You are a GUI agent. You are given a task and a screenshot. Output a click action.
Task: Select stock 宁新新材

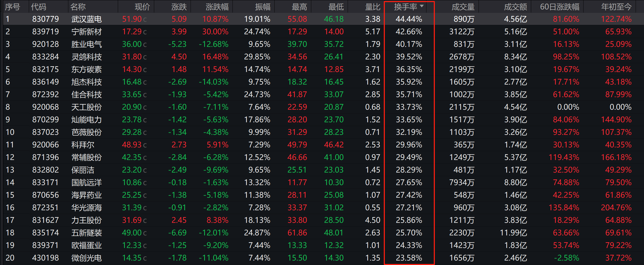coord(87,32)
